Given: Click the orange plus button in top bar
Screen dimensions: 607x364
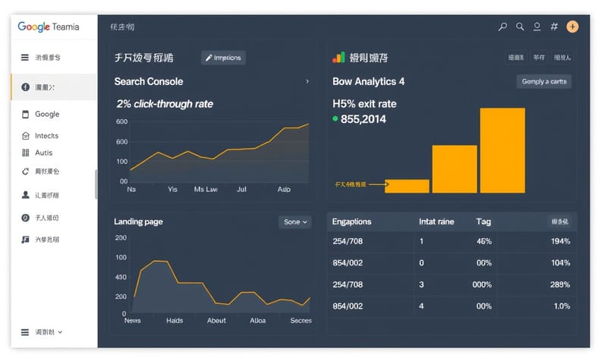Looking at the screenshot, I should (x=572, y=27).
